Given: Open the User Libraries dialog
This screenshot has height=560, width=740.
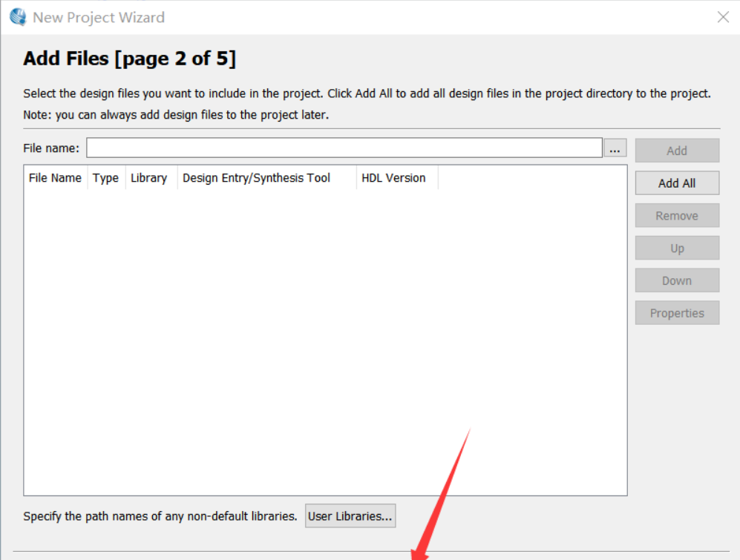Looking at the screenshot, I should coord(350,515).
